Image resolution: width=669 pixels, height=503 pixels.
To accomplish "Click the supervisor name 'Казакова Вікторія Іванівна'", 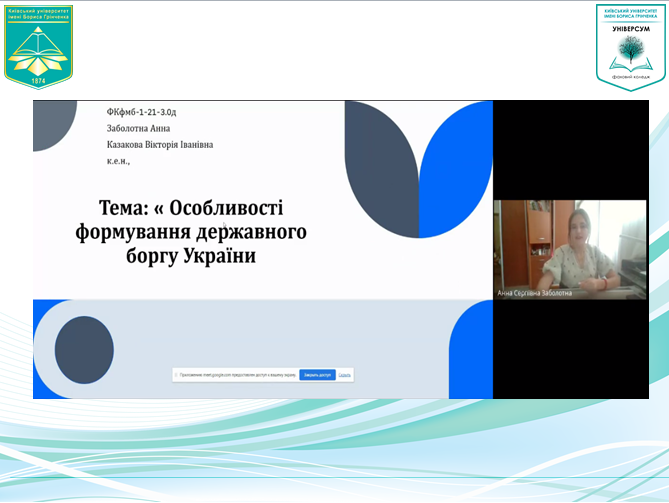I will pyautogui.click(x=160, y=145).
